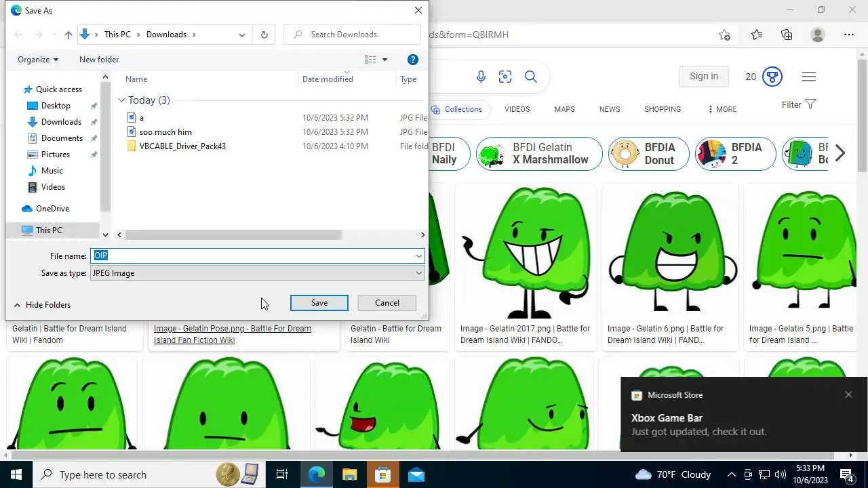Refresh the Downloads folder listing

(264, 35)
